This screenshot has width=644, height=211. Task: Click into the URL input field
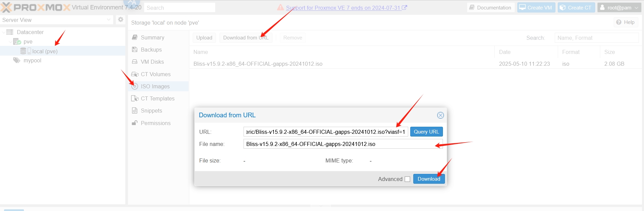tap(326, 132)
